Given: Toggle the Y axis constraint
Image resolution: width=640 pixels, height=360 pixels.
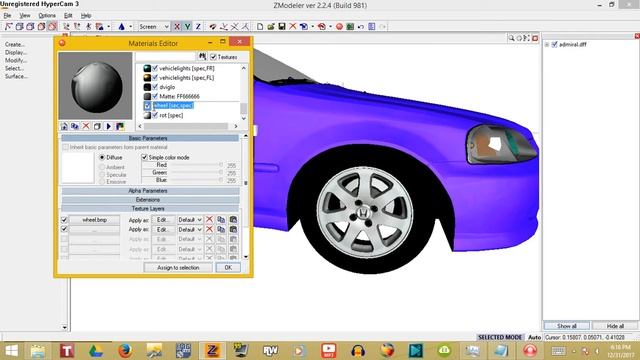Looking at the screenshot, I should click(187, 27).
